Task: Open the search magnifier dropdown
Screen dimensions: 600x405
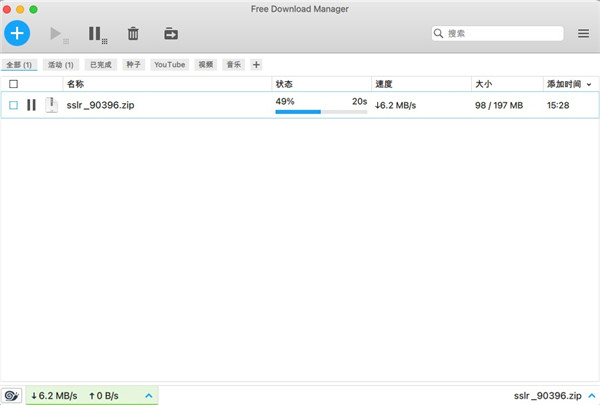Action: click(439, 34)
